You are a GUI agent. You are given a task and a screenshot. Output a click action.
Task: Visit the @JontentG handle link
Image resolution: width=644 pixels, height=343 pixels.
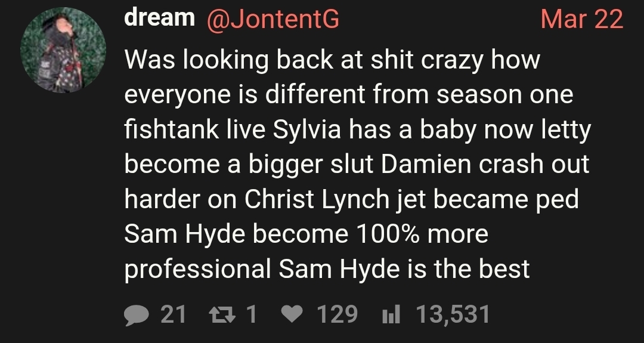pos(273,19)
